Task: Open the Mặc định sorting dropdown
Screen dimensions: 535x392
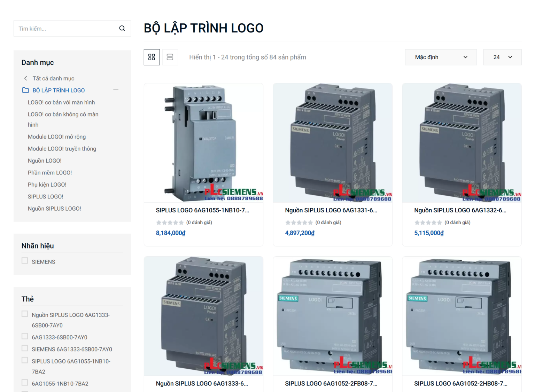Action: pos(441,57)
